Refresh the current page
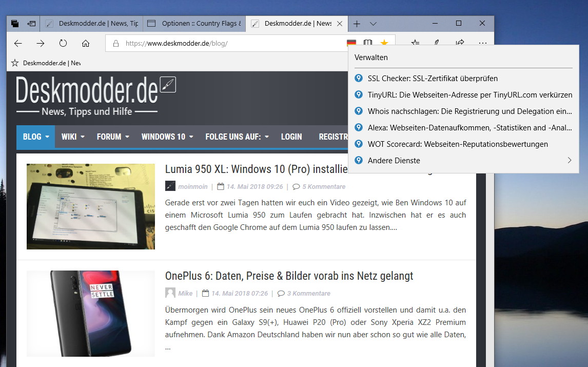This screenshot has width=588, height=367. point(63,44)
